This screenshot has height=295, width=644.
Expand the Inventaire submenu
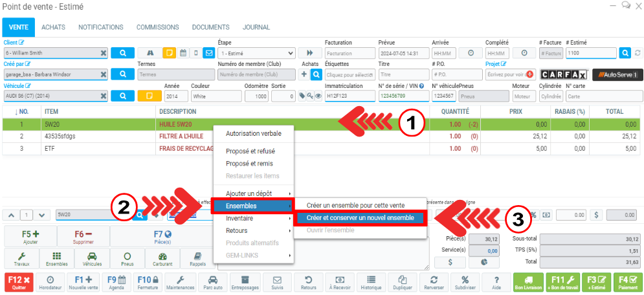tap(253, 218)
